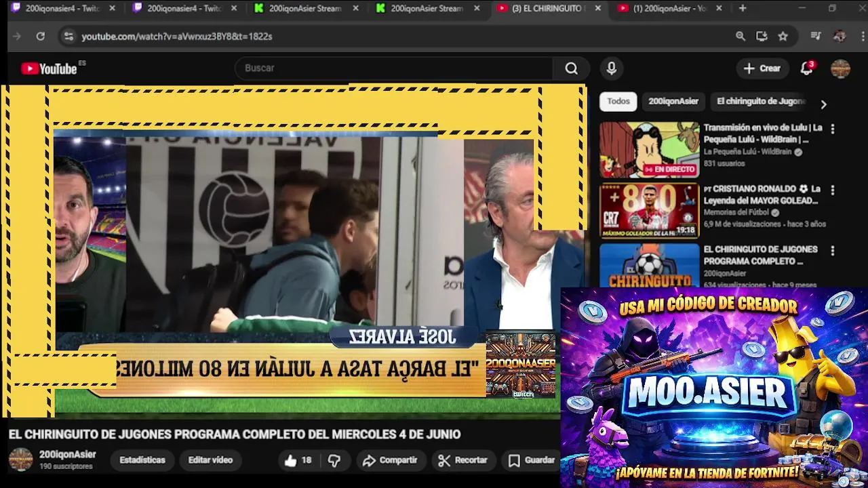Switch to the (3) EL CHIRINGUITO tab
Screen dimensions: 868x488
(548, 8)
